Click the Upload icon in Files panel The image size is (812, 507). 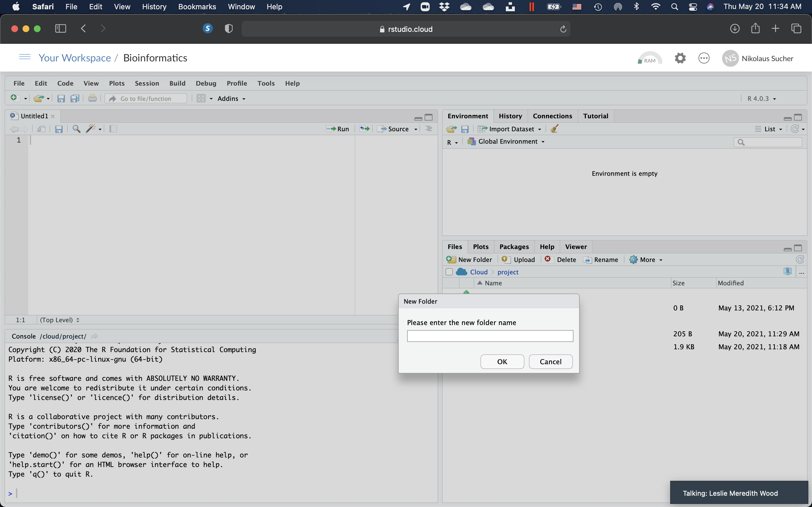[x=517, y=259]
